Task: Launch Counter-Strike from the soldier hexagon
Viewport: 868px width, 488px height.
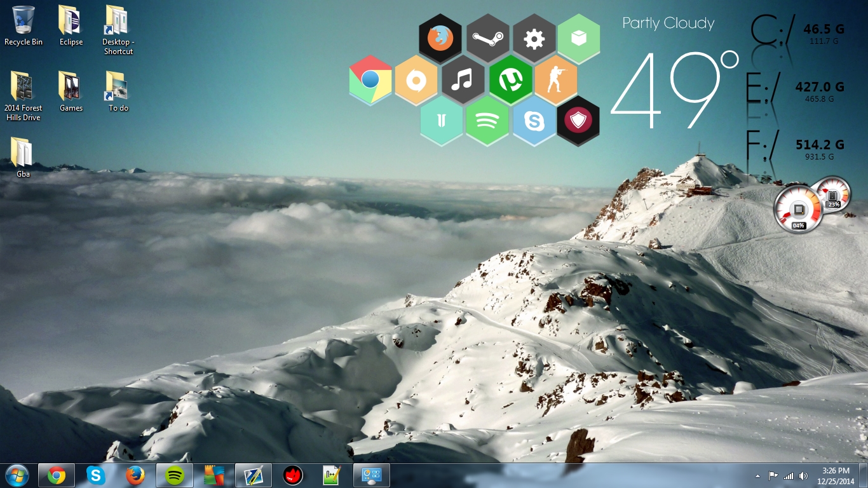Action: [x=555, y=80]
